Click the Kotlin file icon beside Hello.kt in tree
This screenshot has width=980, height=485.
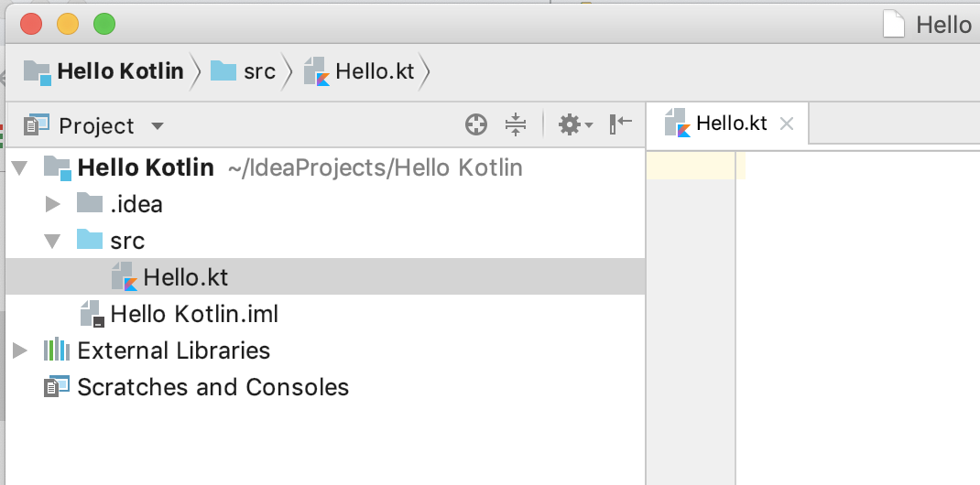123,277
